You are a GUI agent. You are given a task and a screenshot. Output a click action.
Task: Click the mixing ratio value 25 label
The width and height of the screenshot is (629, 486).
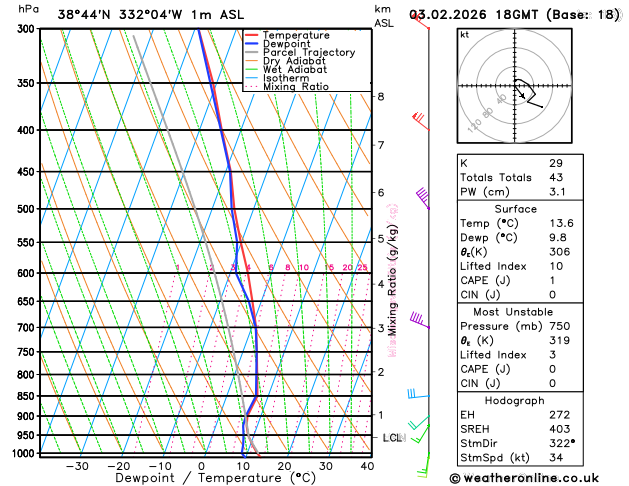point(362,267)
